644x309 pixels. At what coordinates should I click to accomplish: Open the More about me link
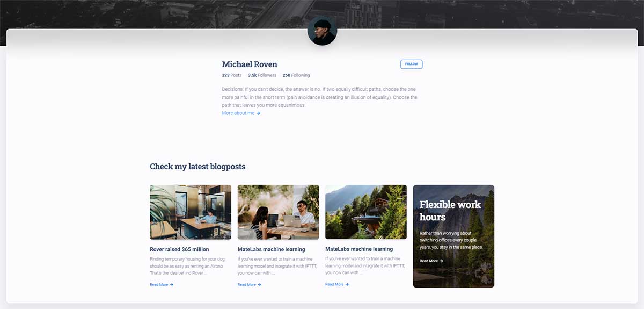238,113
